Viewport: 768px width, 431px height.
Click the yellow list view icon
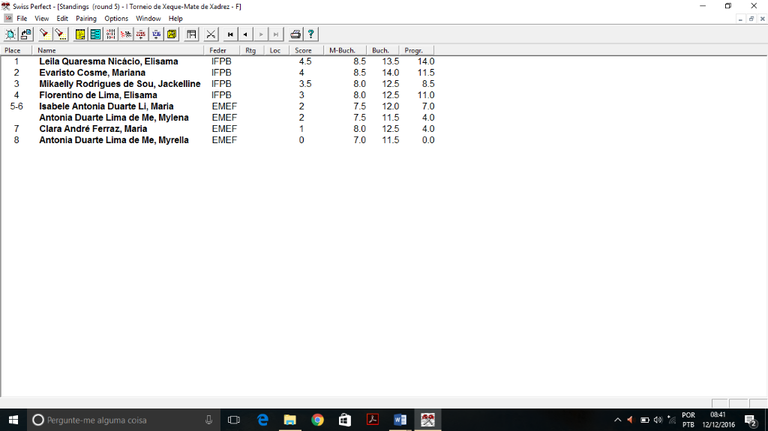tap(80, 34)
